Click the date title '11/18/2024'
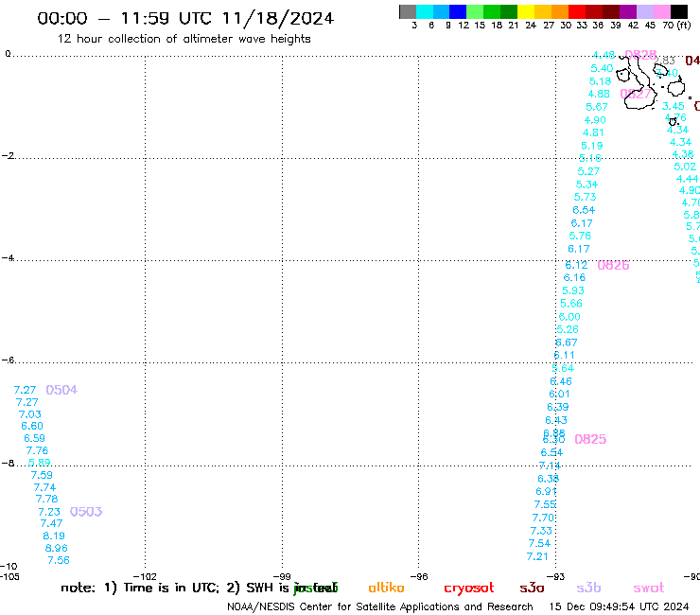 point(277,19)
